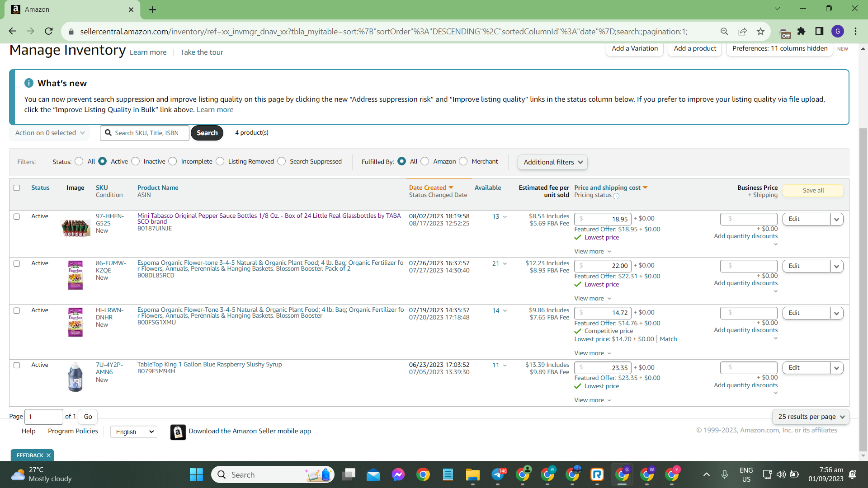Open the Action on 0 selected dropdown
868x488 pixels.
coord(49,133)
